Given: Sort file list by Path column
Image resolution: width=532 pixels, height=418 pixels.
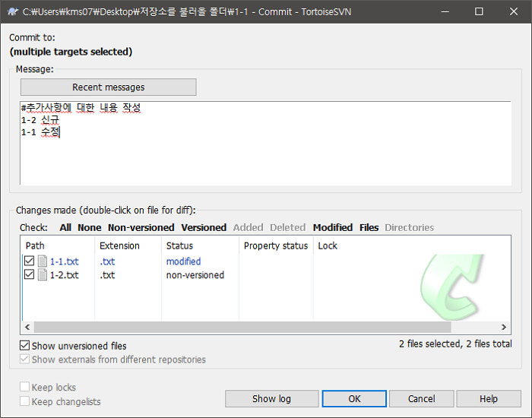Looking at the screenshot, I should pos(35,245).
